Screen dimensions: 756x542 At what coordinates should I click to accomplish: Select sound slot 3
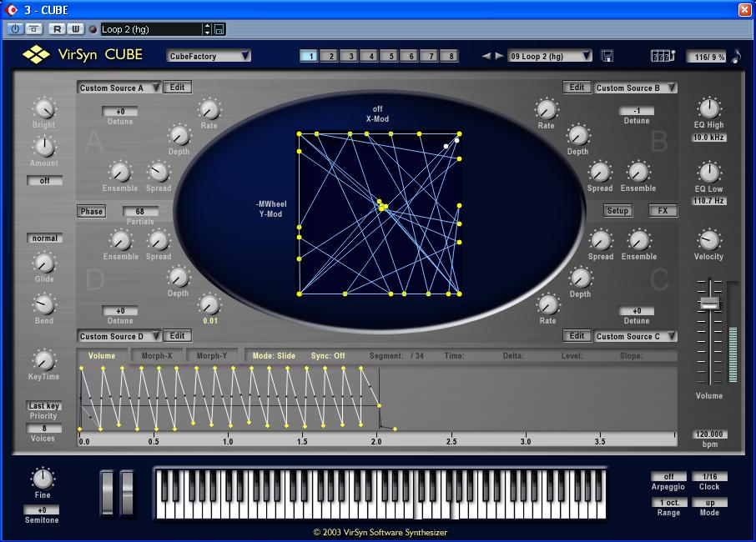[x=349, y=56]
